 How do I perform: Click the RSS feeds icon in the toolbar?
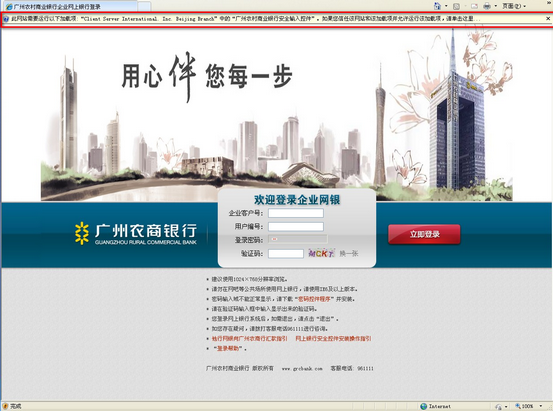click(x=456, y=6)
